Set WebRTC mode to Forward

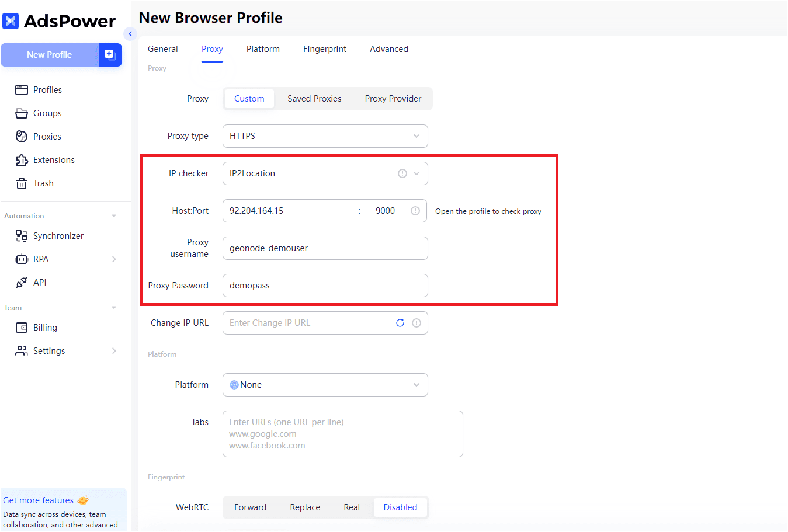250,507
